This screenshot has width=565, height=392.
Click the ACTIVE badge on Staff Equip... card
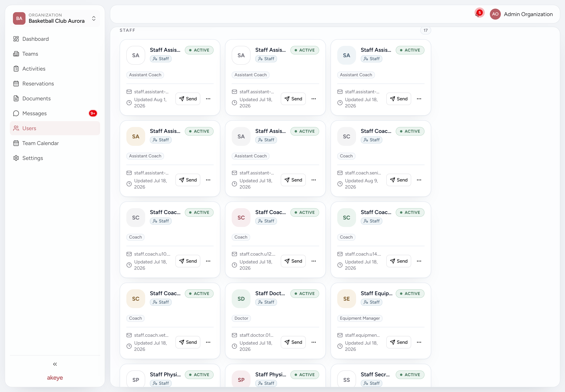(x=410, y=293)
